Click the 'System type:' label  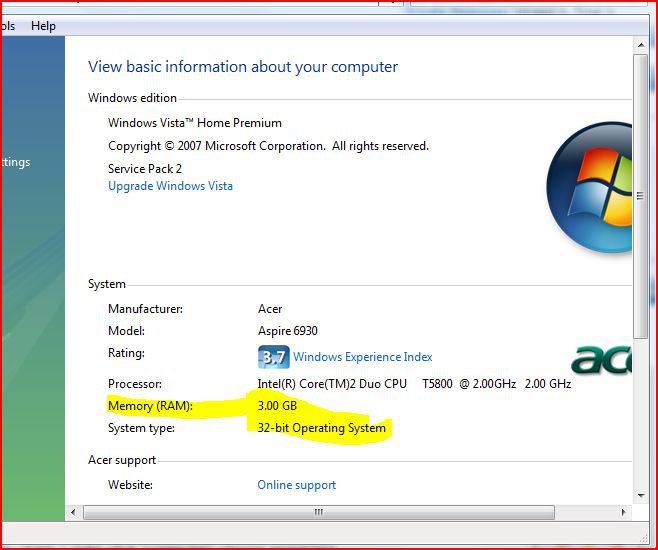tap(141, 428)
